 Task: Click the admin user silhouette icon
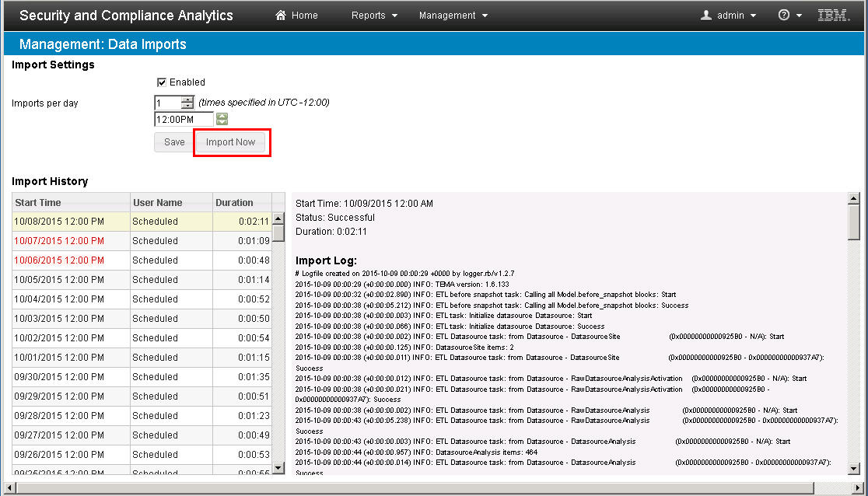pos(706,16)
